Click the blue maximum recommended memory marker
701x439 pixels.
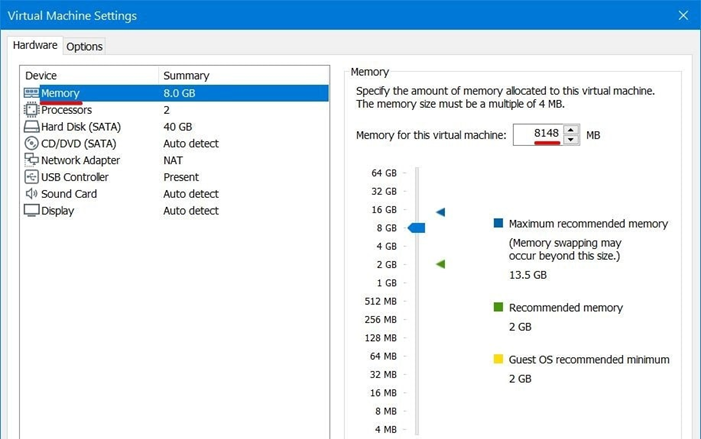pyautogui.click(x=440, y=212)
